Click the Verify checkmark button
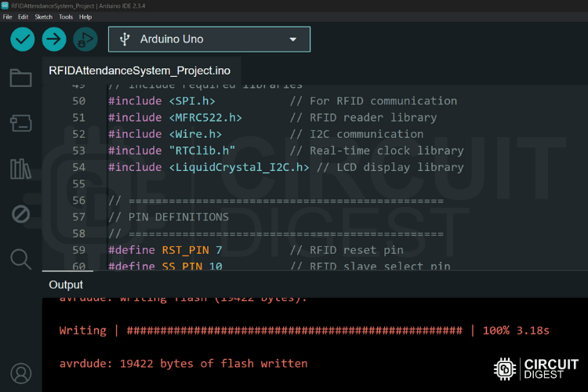 click(x=23, y=39)
